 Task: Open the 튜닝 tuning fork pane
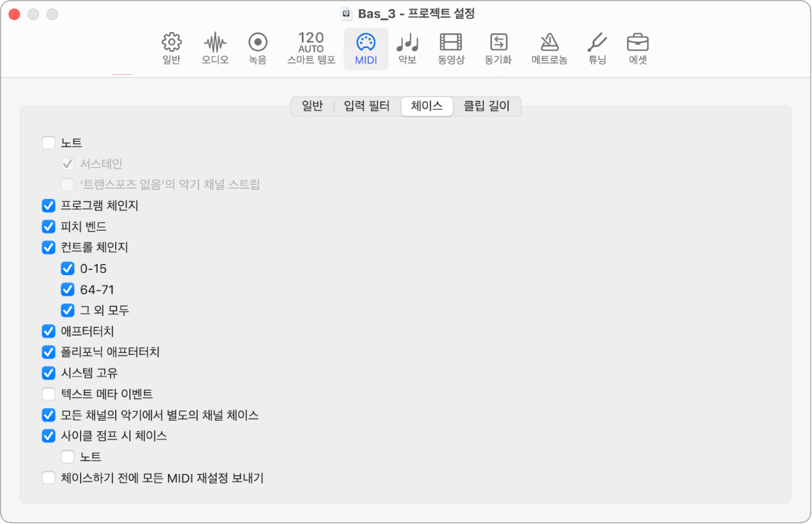597,49
